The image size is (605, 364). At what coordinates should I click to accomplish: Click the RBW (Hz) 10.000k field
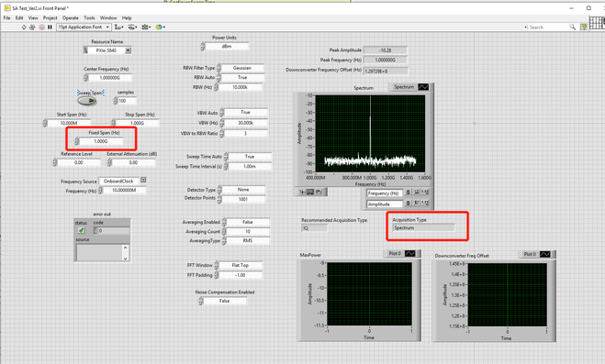(240, 87)
